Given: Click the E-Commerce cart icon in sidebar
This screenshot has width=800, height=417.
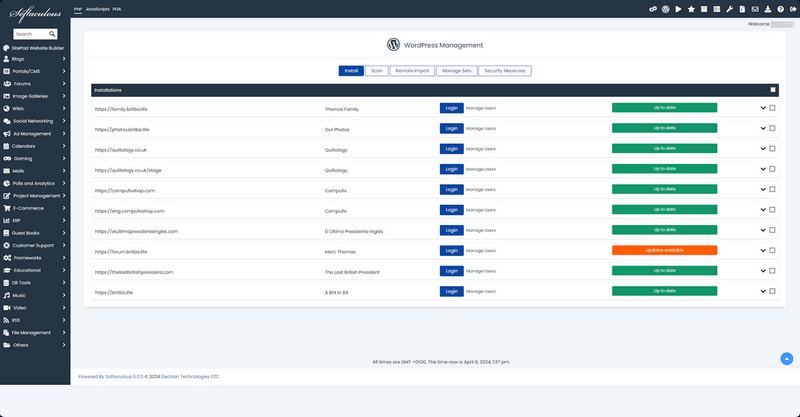Looking at the screenshot, I should coord(7,208).
